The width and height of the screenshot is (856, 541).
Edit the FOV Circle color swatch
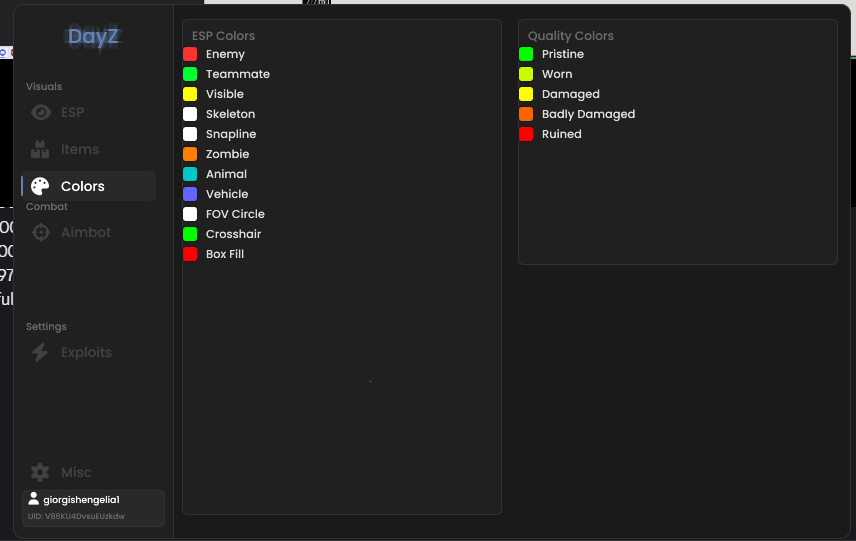(x=190, y=214)
